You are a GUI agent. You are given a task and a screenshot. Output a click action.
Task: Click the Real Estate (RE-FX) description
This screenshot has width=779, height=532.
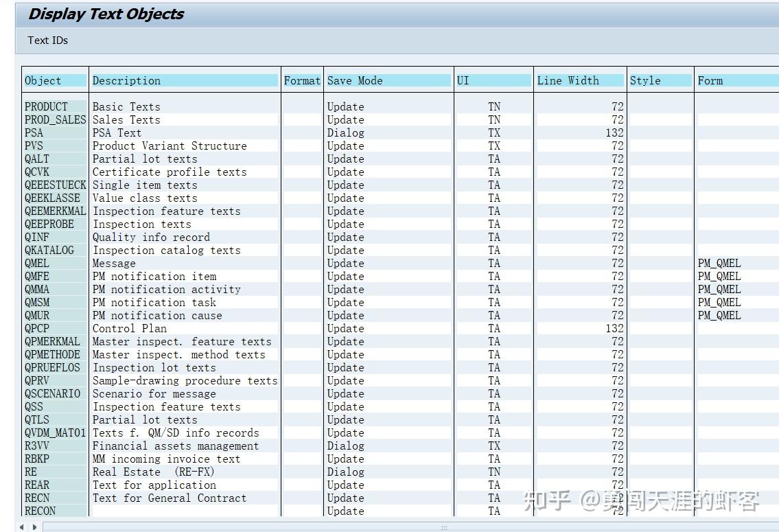[154, 472]
